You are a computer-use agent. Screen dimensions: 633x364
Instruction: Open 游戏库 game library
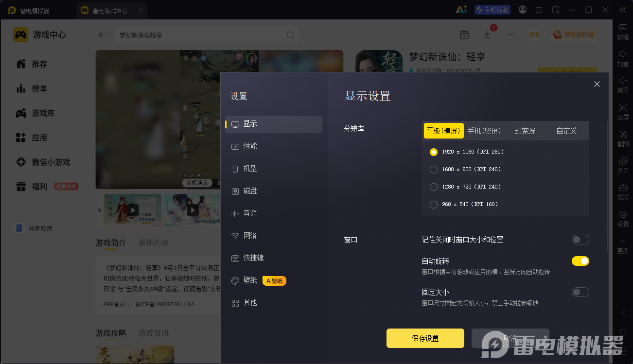coord(35,113)
